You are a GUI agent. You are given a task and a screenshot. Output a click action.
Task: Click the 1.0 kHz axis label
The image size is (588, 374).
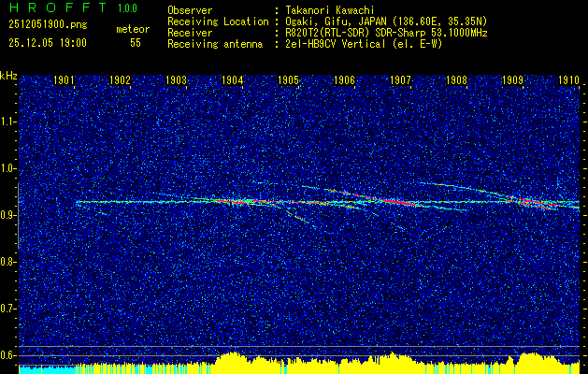(8, 168)
